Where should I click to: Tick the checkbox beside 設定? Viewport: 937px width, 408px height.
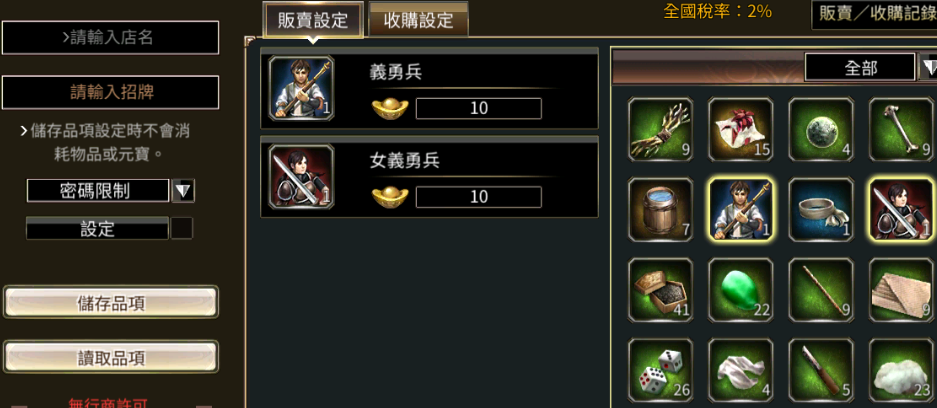click(182, 228)
